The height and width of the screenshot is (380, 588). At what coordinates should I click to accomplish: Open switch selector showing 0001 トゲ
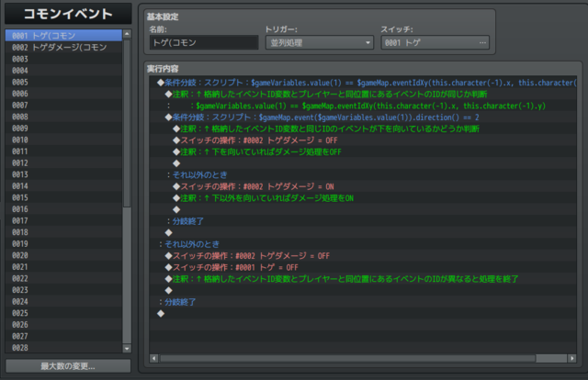pyautogui.click(x=435, y=43)
